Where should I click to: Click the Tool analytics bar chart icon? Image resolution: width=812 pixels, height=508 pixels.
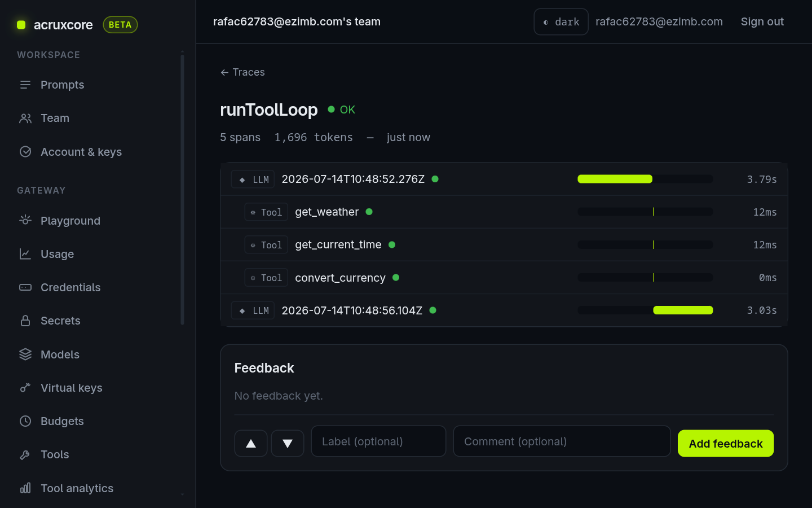pos(25,488)
